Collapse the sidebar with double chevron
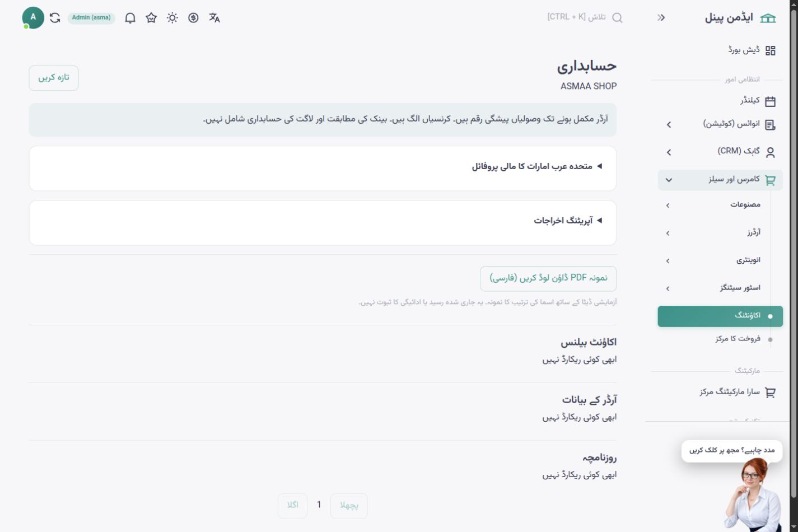Screen dimensions: 798x532 pos(661,18)
